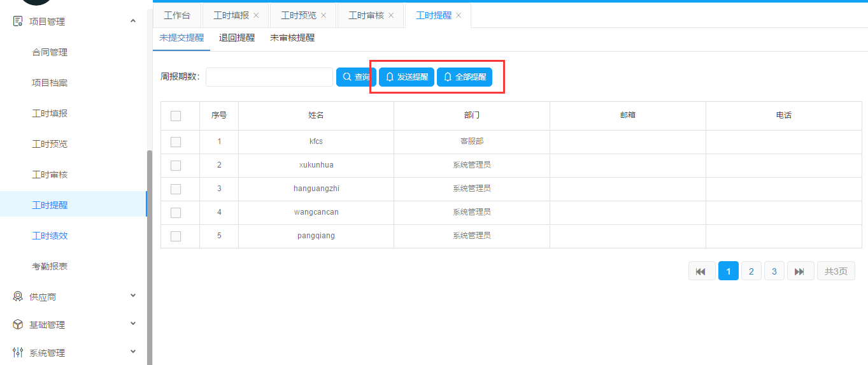Tick the checkbox for wangcancan
This screenshot has height=365, width=868.
(x=176, y=213)
